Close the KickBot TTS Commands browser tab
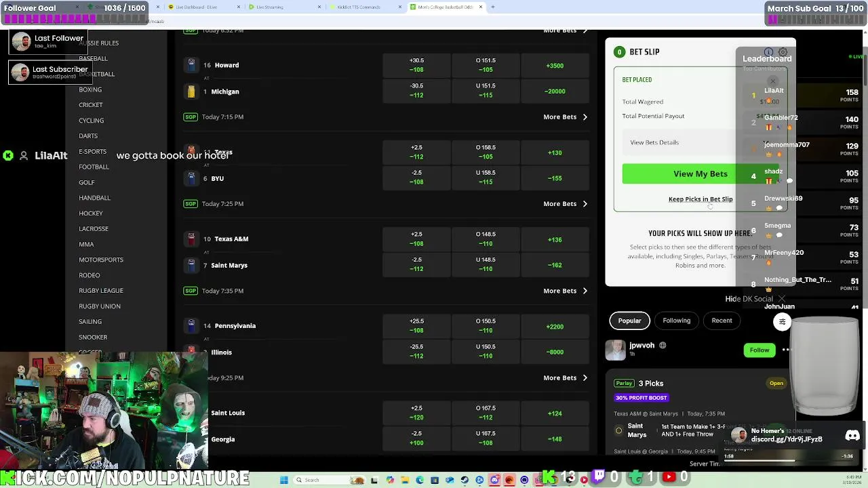 point(400,7)
